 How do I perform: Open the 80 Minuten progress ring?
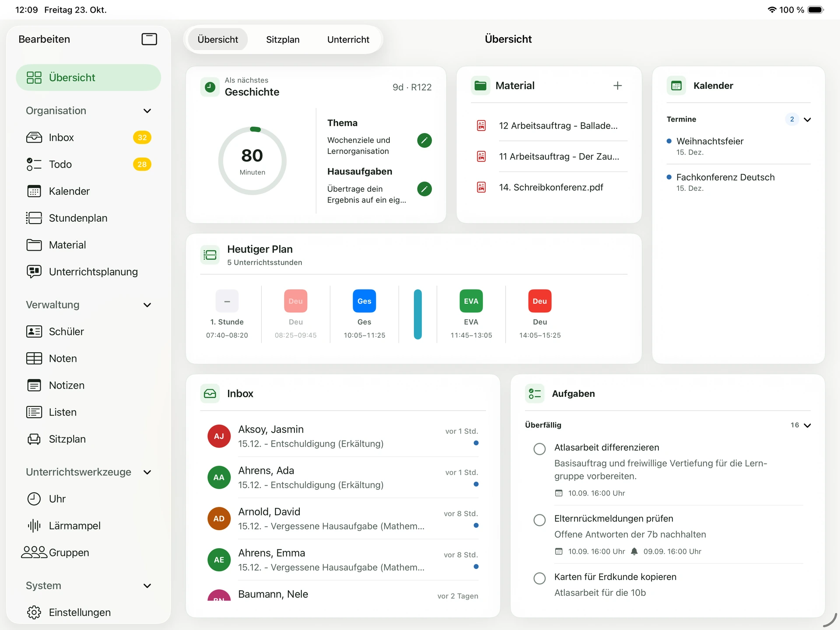pos(252,161)
